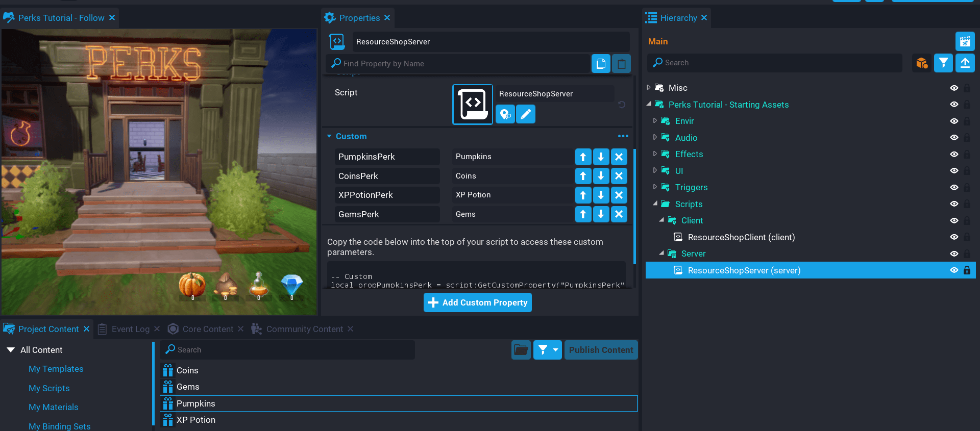
Task: Move PumpkinsPerk property down
Action: coord(601,157)
